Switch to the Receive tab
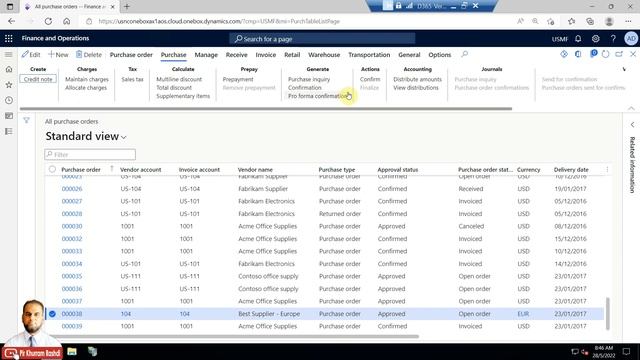 [x=236, y=55]
